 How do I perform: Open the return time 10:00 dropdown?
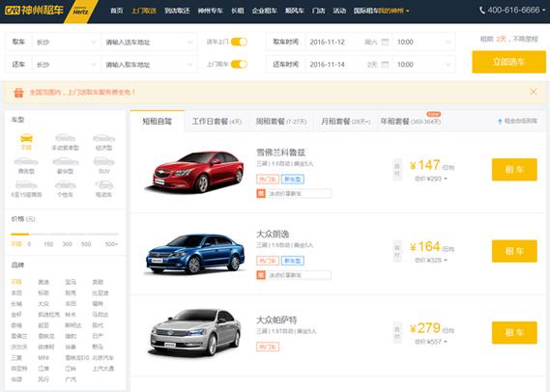click(423, 65)
